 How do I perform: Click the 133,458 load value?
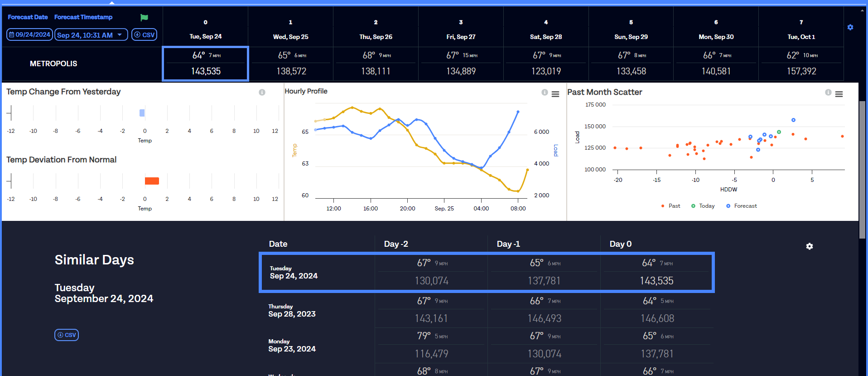coord(631,71)
